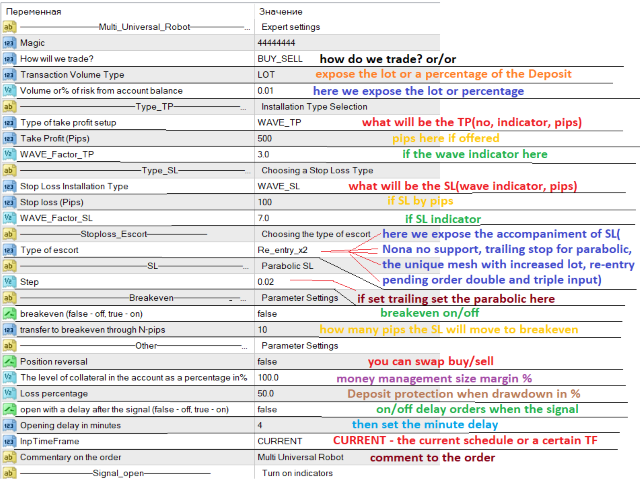Open the WAVE_SL stop loss type dropdown

coord(278,186)
